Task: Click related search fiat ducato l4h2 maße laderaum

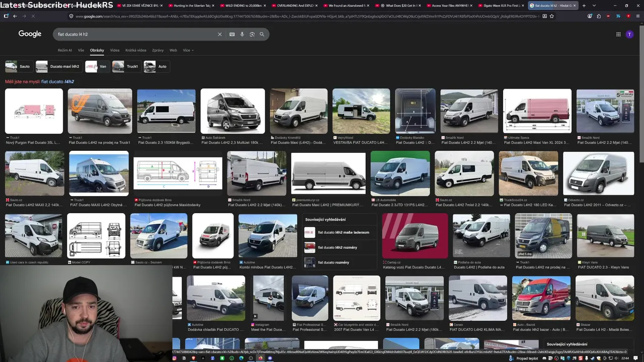Action: tap(340, 232)
